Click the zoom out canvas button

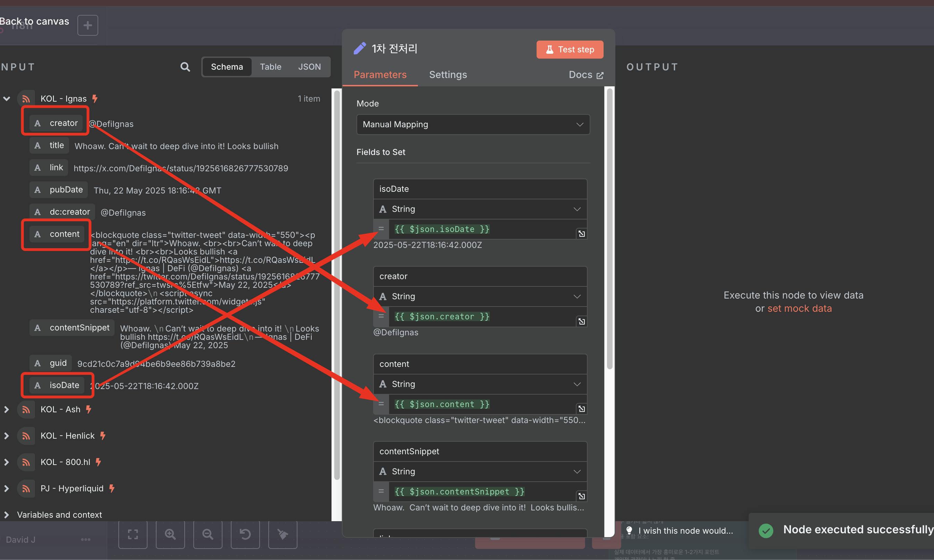pos(208,534)
